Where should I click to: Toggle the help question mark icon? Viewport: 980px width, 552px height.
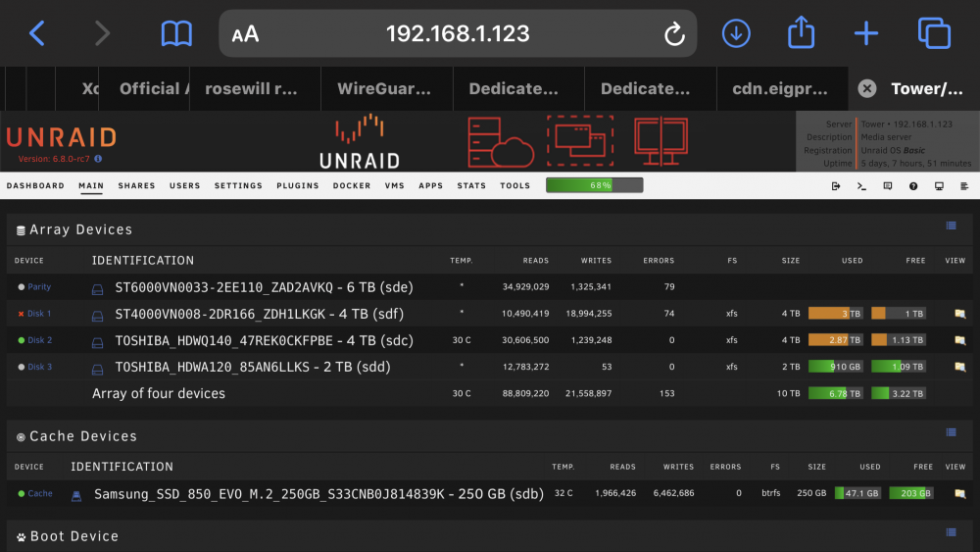913,186
